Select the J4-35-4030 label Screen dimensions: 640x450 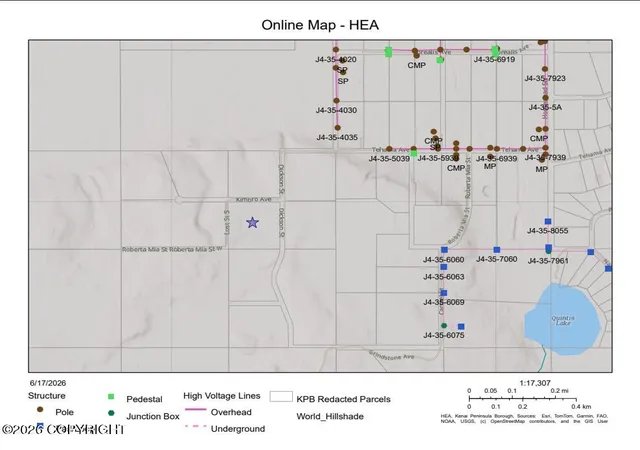pyautogui.click(x=336, y=110)
